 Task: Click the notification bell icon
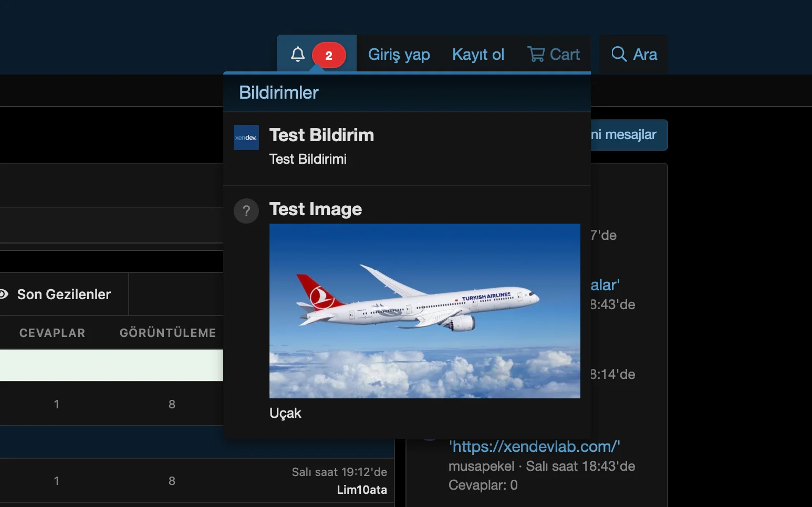tap(298, 54)
